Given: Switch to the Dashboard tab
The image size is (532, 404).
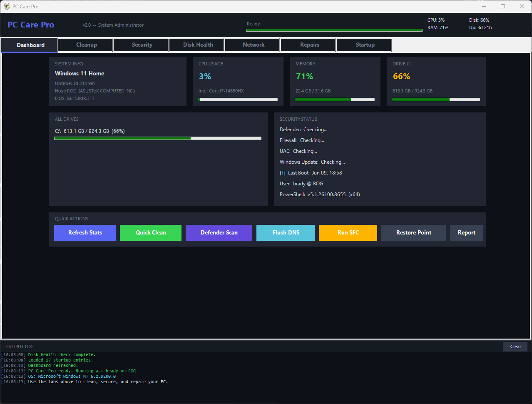Looking at the screenshot, I should click(29, 45).
